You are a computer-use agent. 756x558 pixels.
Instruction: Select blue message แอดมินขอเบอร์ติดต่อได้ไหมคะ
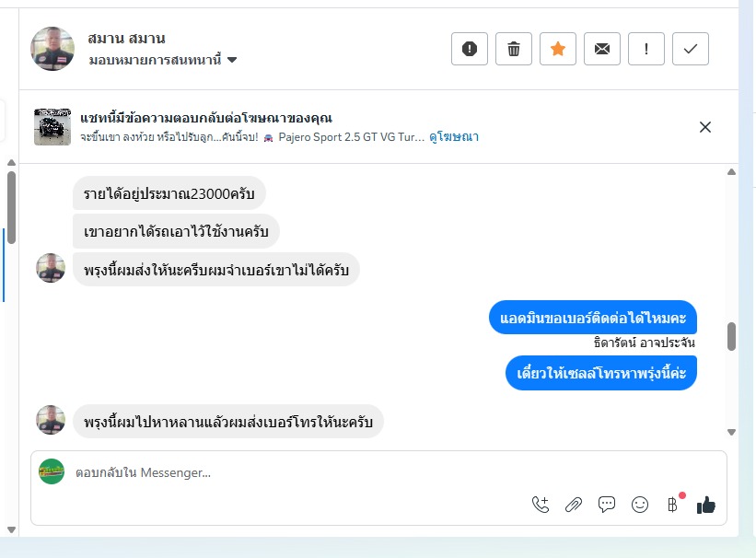[593, 318]
